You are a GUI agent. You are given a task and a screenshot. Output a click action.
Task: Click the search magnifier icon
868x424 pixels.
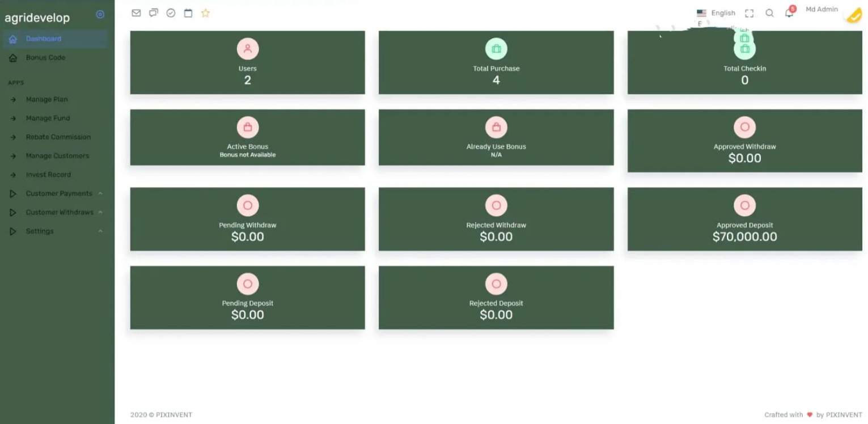point(769,13)
